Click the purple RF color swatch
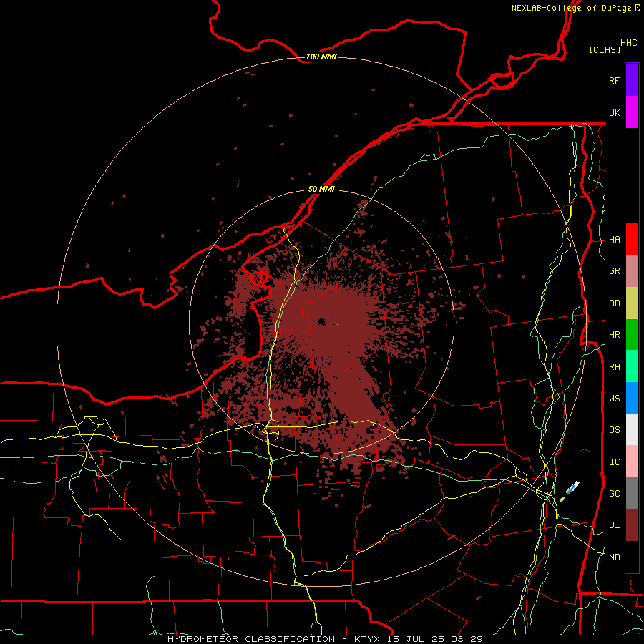Image resolution: width=644 pixels, height=644 pixels. 632,80
